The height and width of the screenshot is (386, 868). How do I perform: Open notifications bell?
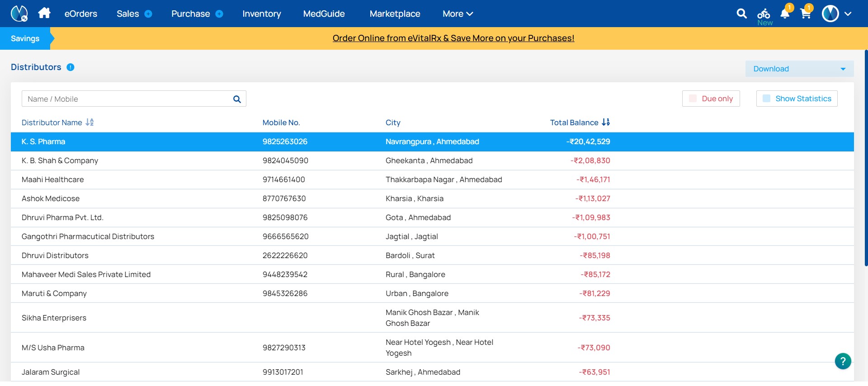coord(785,14)
